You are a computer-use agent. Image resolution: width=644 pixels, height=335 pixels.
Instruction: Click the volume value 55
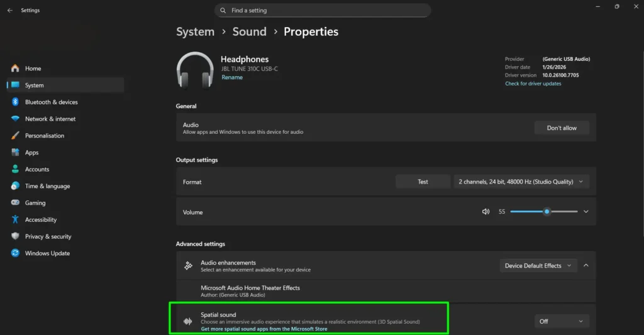501,211
